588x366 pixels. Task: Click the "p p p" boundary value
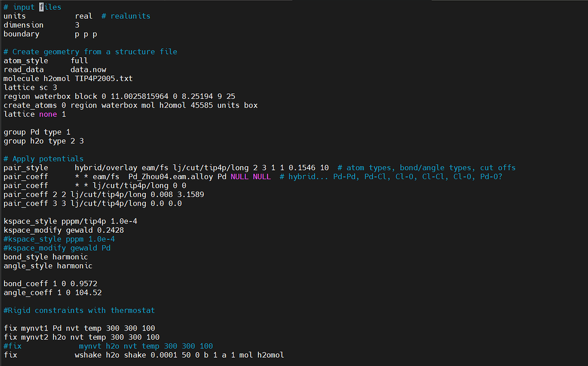(86, 34)
